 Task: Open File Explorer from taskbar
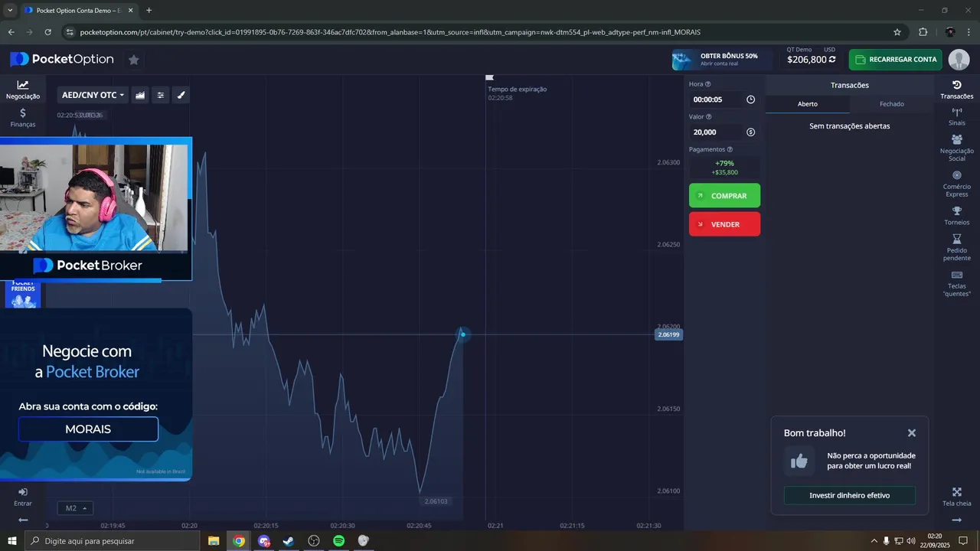pos(214,541)
